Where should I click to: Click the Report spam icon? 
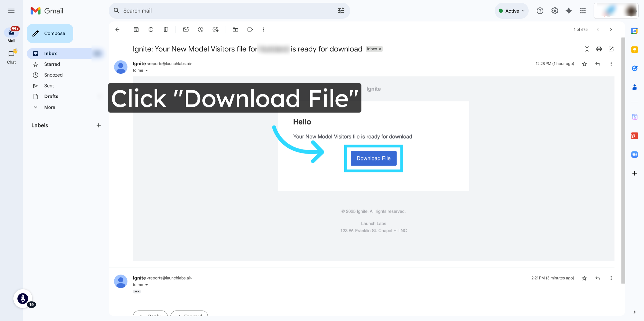point(151,29)
